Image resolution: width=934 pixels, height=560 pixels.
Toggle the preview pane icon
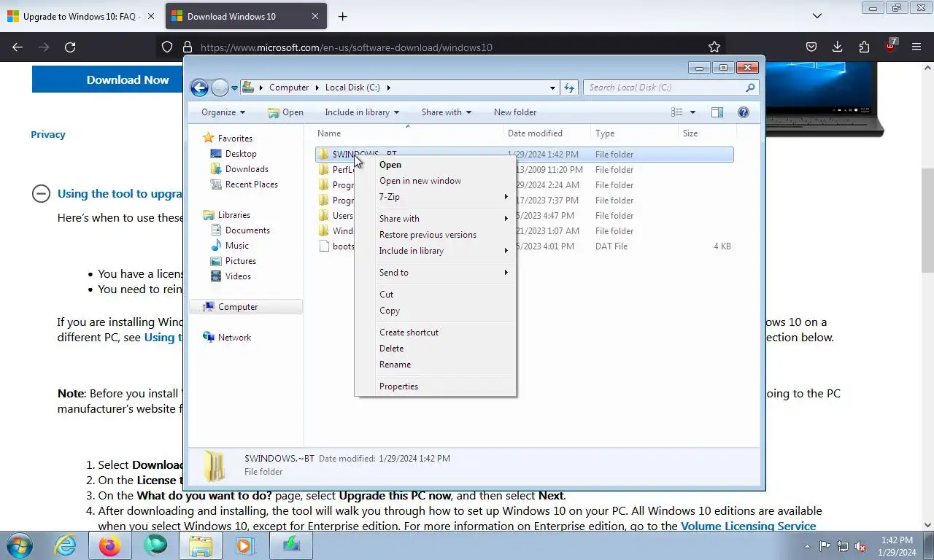(x=717, y=112)
